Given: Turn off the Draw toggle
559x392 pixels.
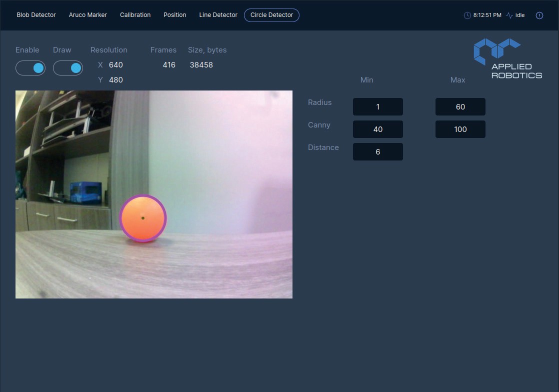Looking at the screenshot, I should click(68, 68).
